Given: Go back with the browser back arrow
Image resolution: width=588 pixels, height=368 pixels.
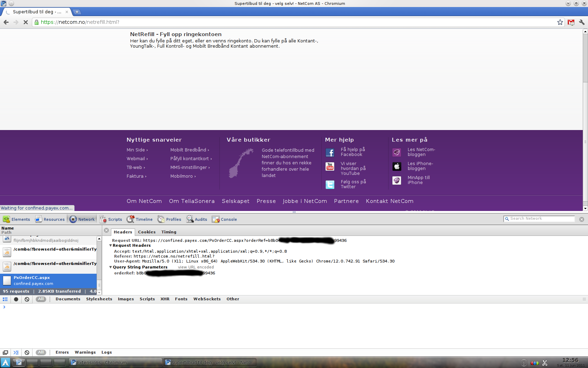Looking at the screenshot, I should tap(6, 22).
